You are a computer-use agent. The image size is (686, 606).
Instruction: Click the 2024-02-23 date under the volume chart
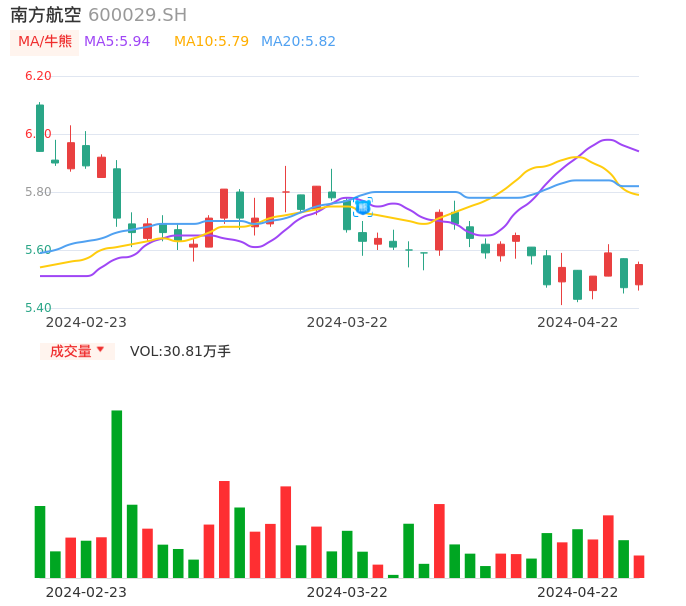[86, 591]
